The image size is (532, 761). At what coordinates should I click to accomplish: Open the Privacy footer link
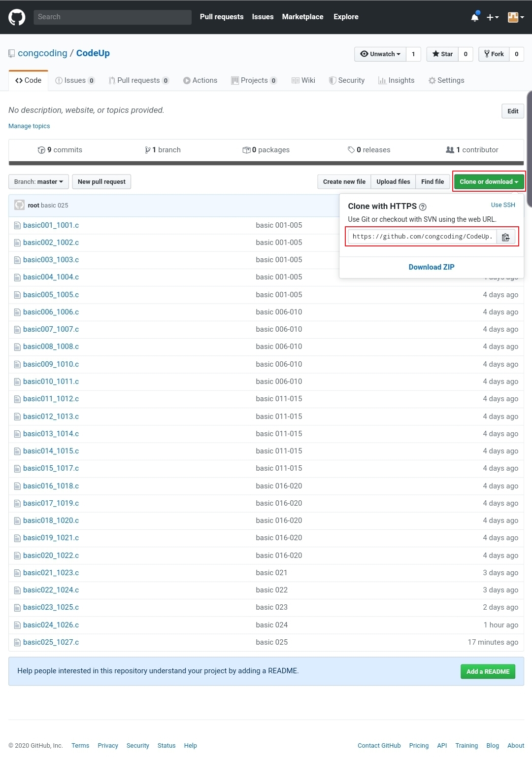point(108,746)
